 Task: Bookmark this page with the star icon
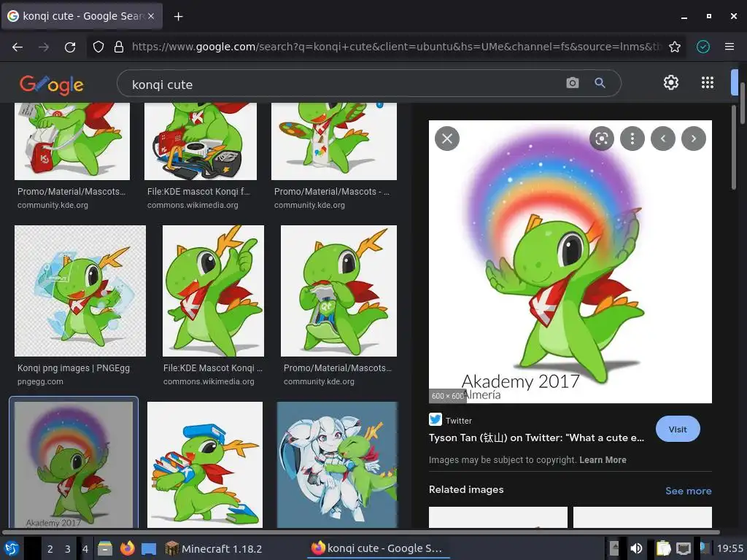(x=675, y=47)
